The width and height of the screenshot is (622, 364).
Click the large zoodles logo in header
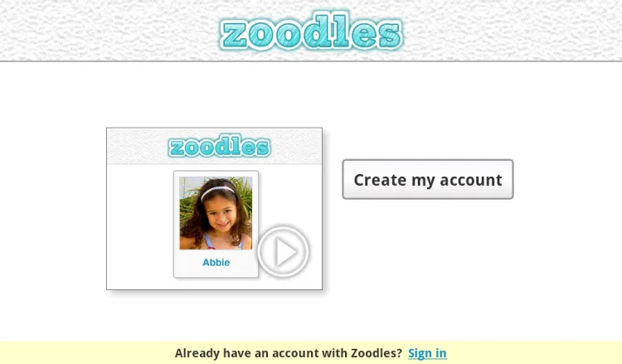pyautogui.click(x=311, y=32)
